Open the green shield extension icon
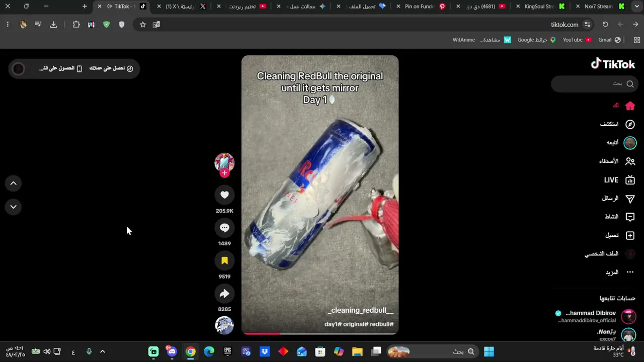Image resolution: width=644 pixels, height=362 pixels. coord(106,25)
